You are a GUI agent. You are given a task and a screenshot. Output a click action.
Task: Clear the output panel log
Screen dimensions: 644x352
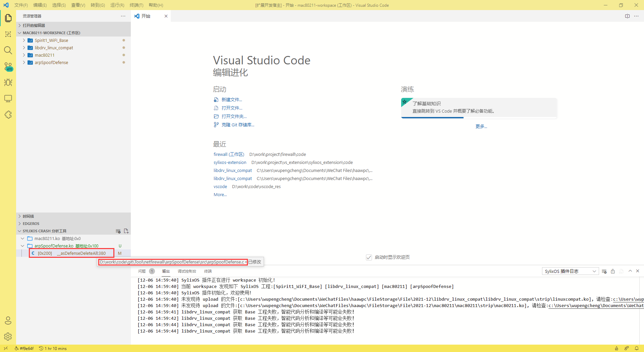604,271
